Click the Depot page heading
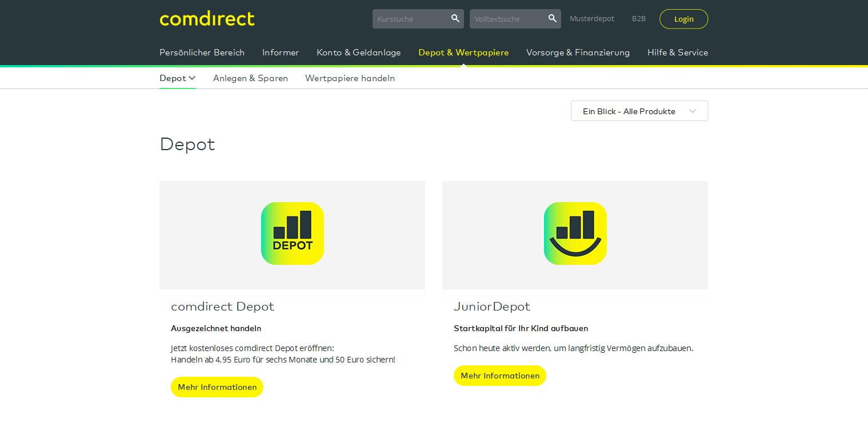The image size is (868, 431). 187,144
